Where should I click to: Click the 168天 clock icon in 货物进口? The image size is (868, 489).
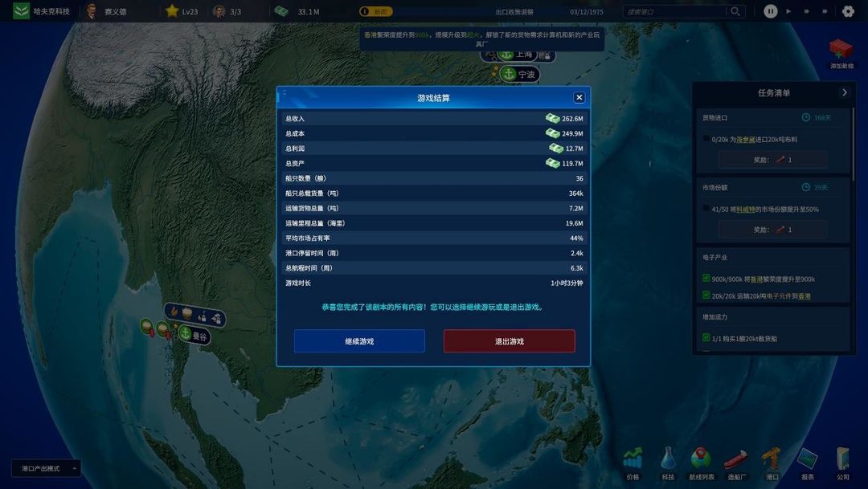806,117
